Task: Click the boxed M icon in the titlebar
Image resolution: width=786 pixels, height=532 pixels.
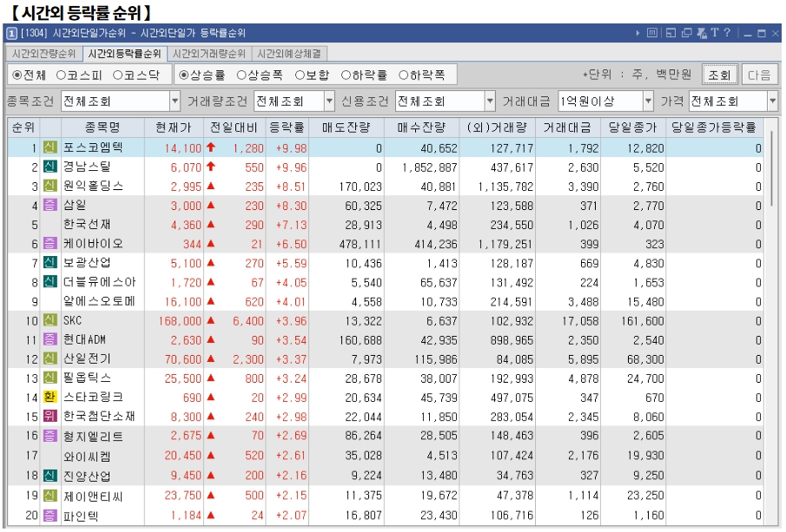Action: [x=652, y=33]
